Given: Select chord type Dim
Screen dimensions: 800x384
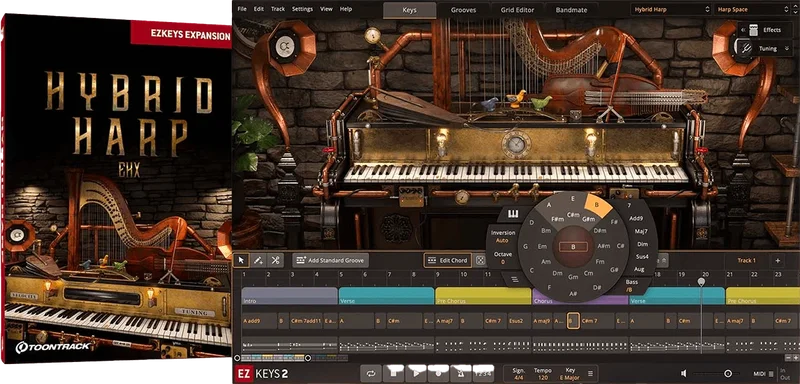Looking at the screenshot, I should (642, 244).
